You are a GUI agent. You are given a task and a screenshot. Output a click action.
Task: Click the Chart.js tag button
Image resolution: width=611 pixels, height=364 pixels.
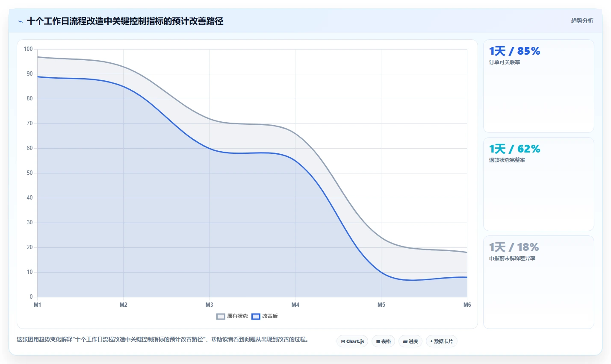click(352, 341)
